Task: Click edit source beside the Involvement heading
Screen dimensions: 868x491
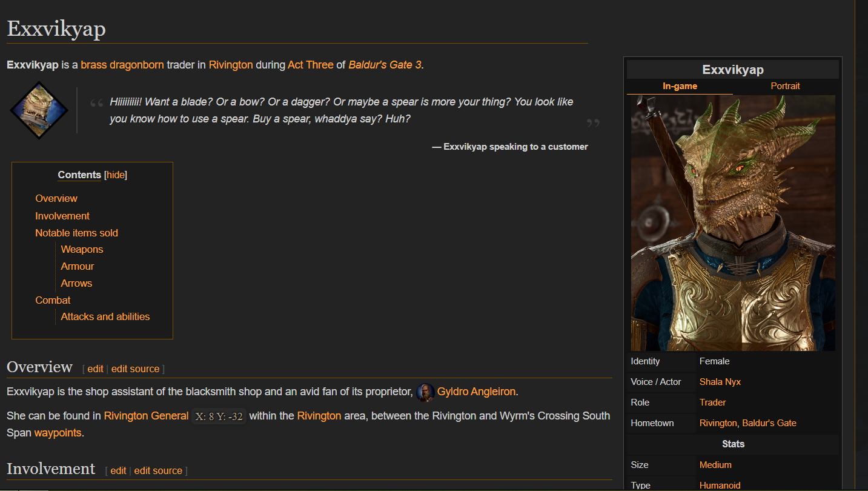Action: pos(158,470)
